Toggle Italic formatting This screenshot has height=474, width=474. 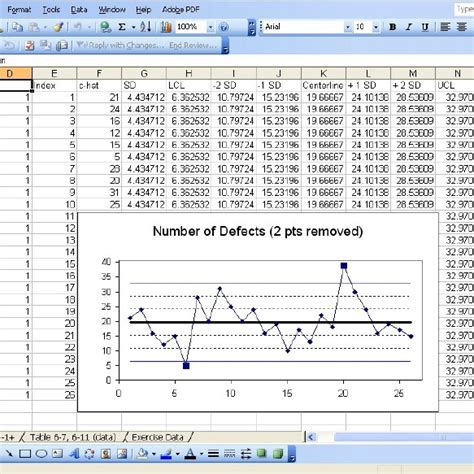pyautogui.click(x=409, y=27)
